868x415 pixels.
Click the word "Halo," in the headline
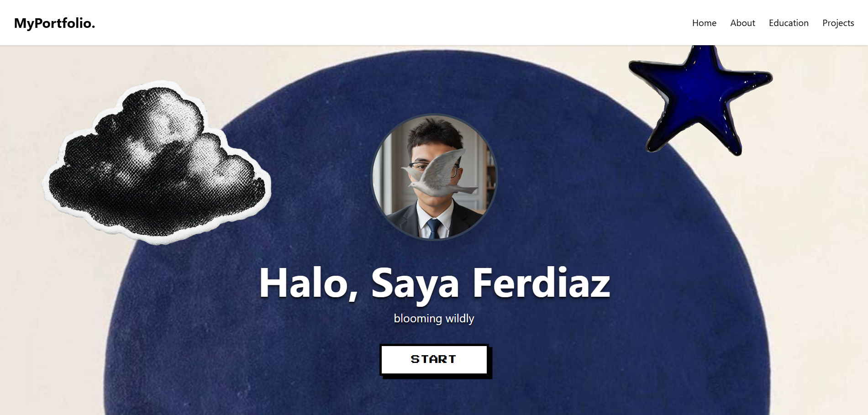tap(309, 284)
